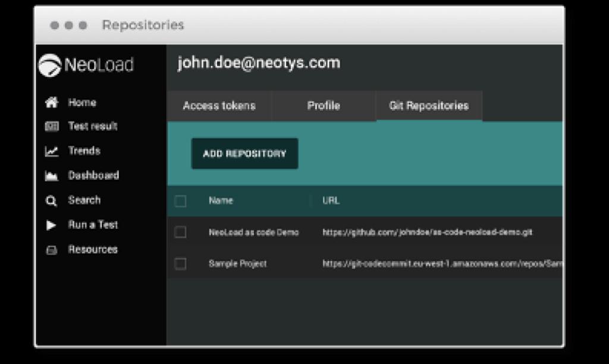Click the NeoLoad logo icon
Viewport: 609px width, 364px height.
[x=50, y=65]
